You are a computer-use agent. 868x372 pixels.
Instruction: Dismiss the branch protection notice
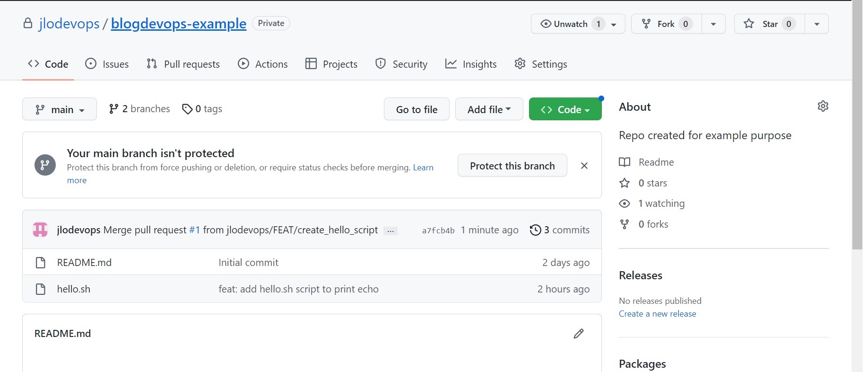584,166
